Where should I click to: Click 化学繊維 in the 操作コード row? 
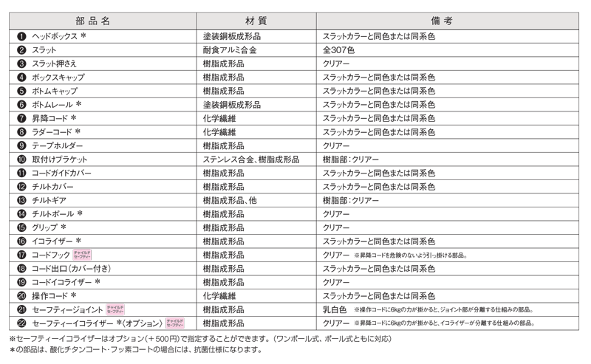pyautogui.click(x=219, y=296)
